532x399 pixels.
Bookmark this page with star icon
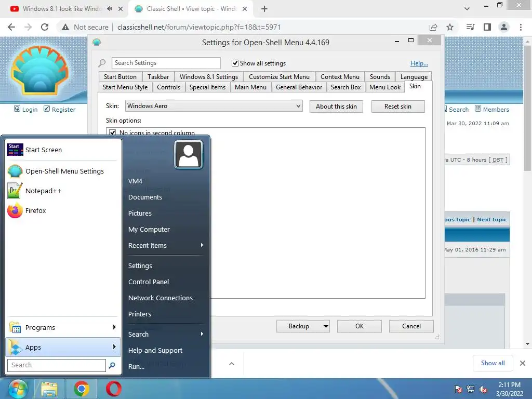[x=450, y=27]
